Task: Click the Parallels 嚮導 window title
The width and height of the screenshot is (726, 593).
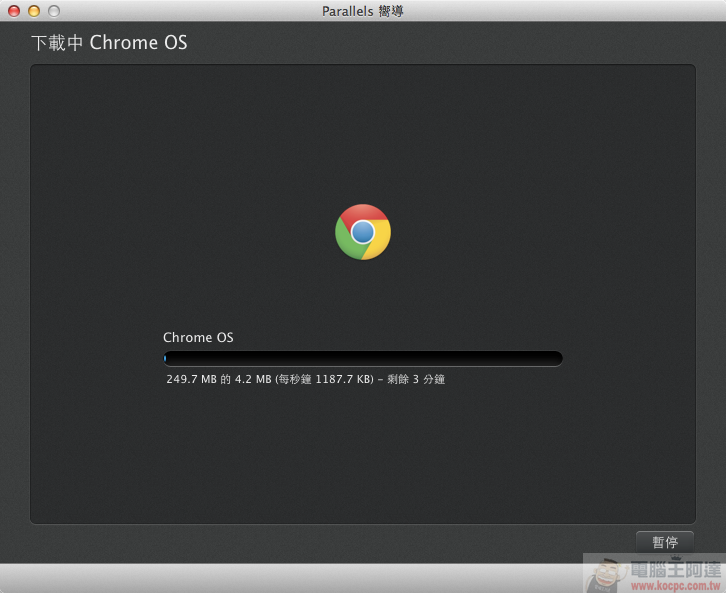Action: tap(363, 11)
